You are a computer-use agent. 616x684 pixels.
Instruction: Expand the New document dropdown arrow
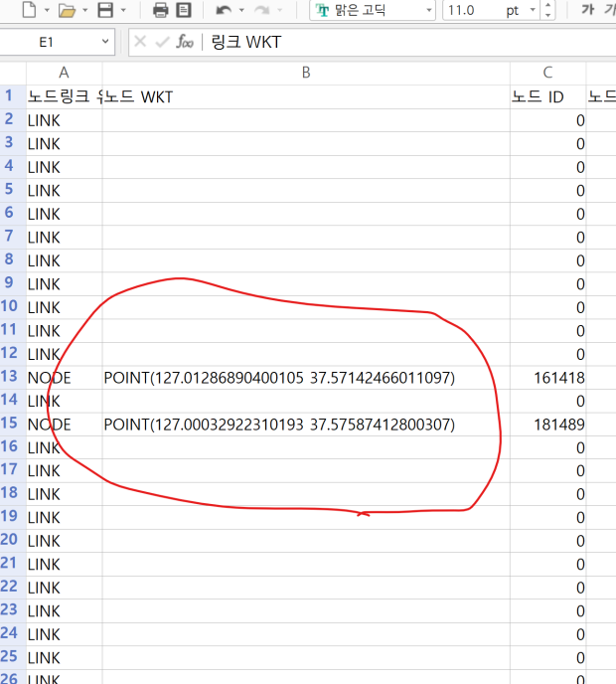tap(46, 11)
